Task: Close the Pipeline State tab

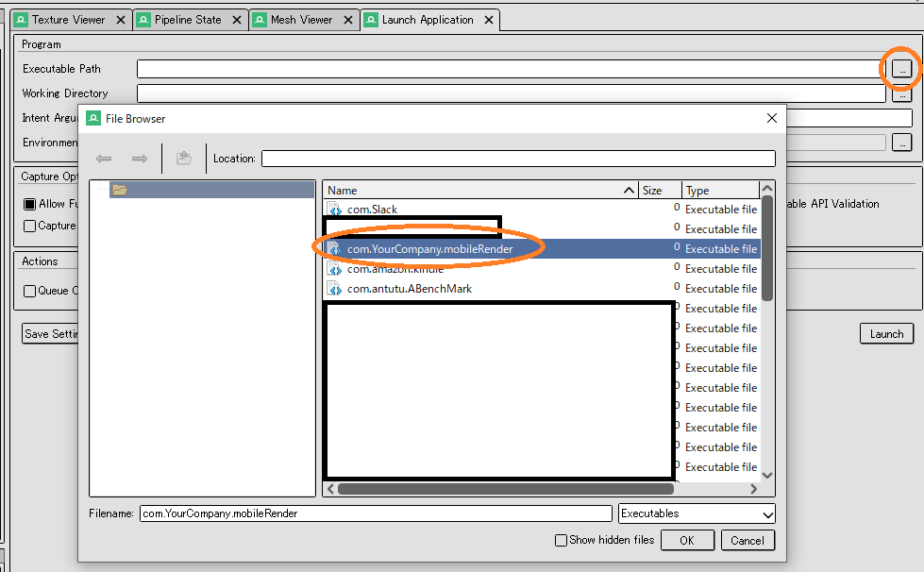Action: click(x=237, y=20)
